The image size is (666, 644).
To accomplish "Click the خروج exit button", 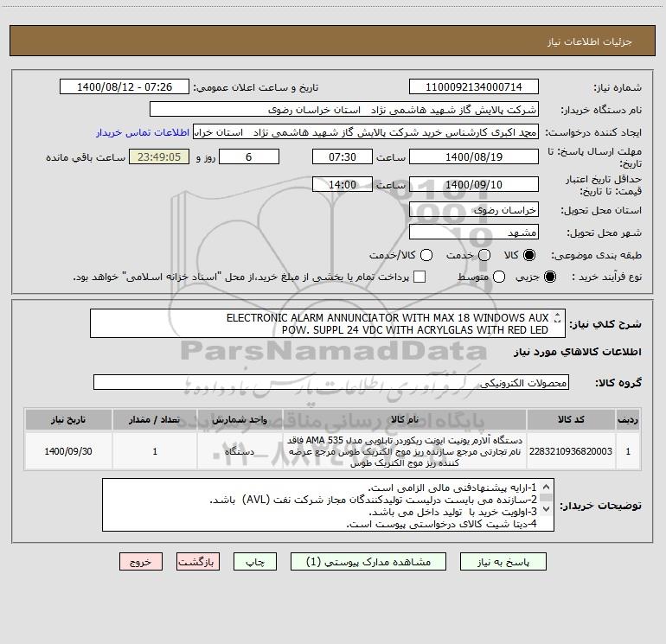I will (141, 562).
